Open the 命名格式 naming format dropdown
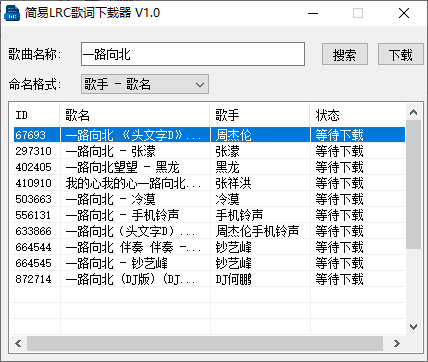This screenshot has width=428, height=362. coord(145,84)
